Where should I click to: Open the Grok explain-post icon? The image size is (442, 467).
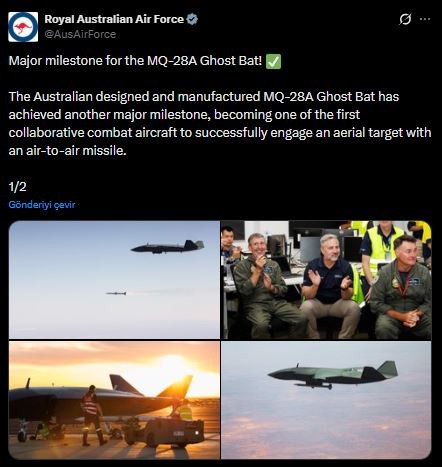405,19
